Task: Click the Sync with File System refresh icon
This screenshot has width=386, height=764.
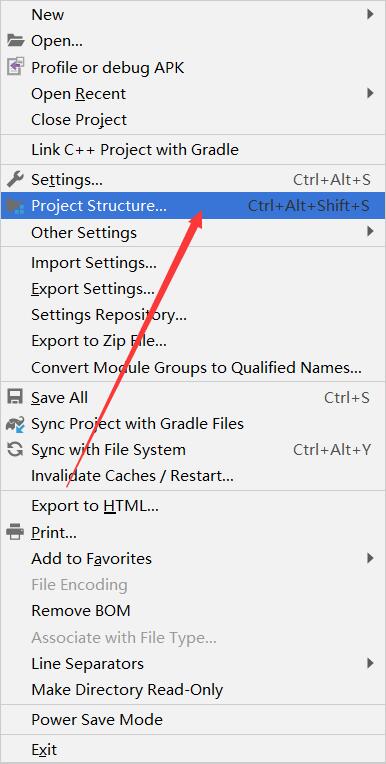Action: (x=16, y=449)
